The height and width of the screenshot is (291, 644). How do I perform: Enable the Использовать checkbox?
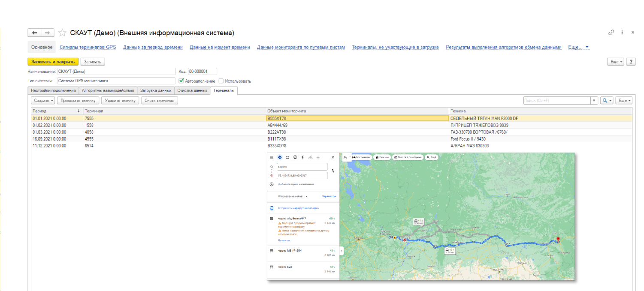[x=221, y=81]
